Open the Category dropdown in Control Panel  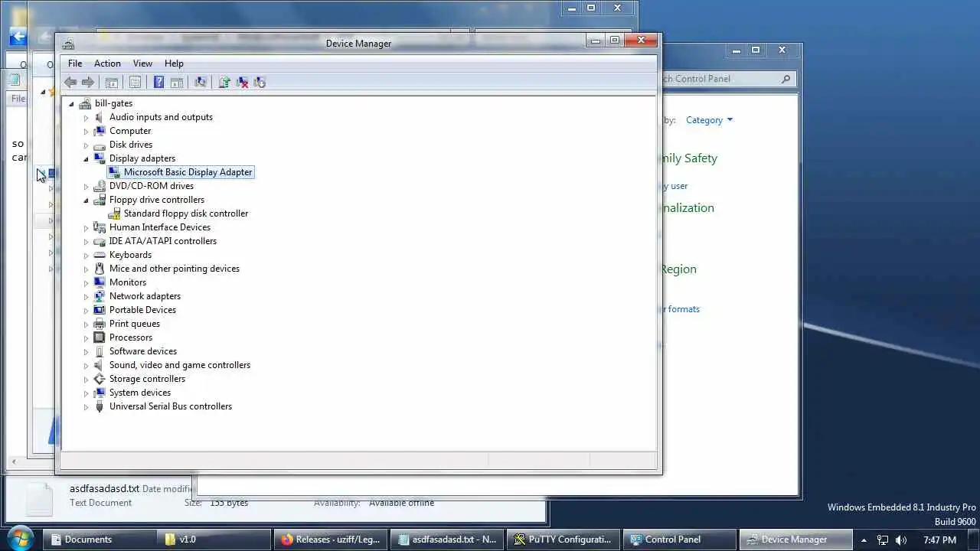(x=709, y=120)
